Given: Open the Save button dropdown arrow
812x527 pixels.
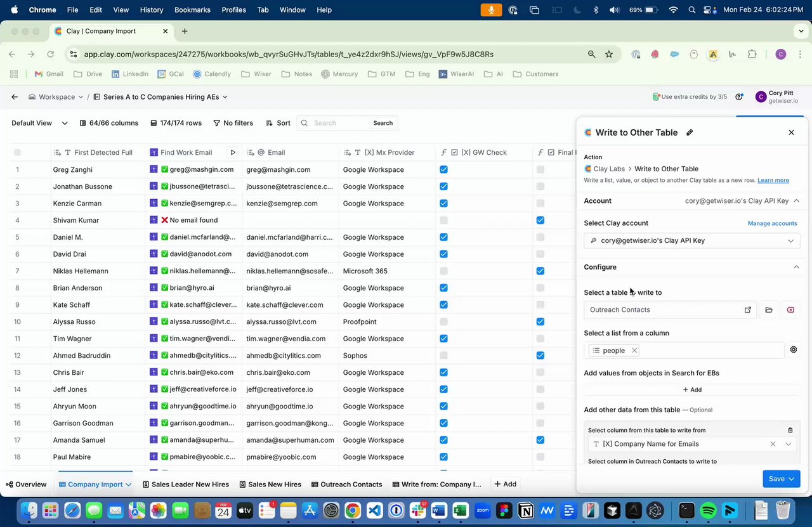Looking at the screenshot, I should click(792, 479).
